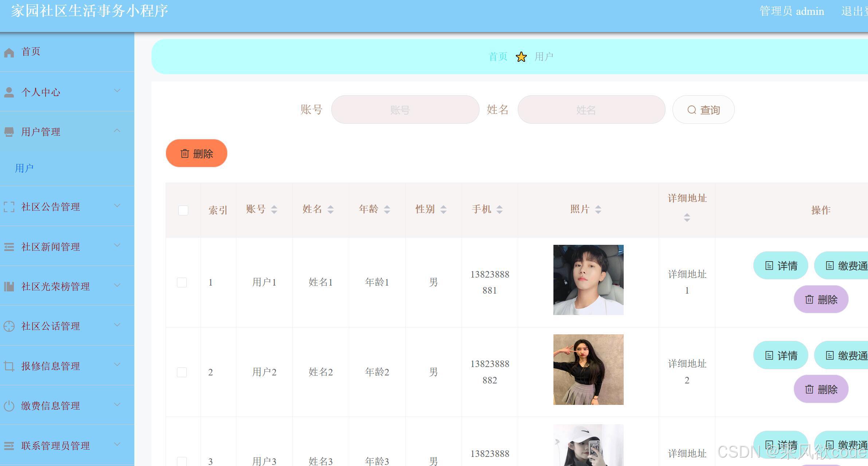This screenshot has width=868, height=466.
Task: Open the 用户 submenu item in sidebar
Action: [24, 168]
